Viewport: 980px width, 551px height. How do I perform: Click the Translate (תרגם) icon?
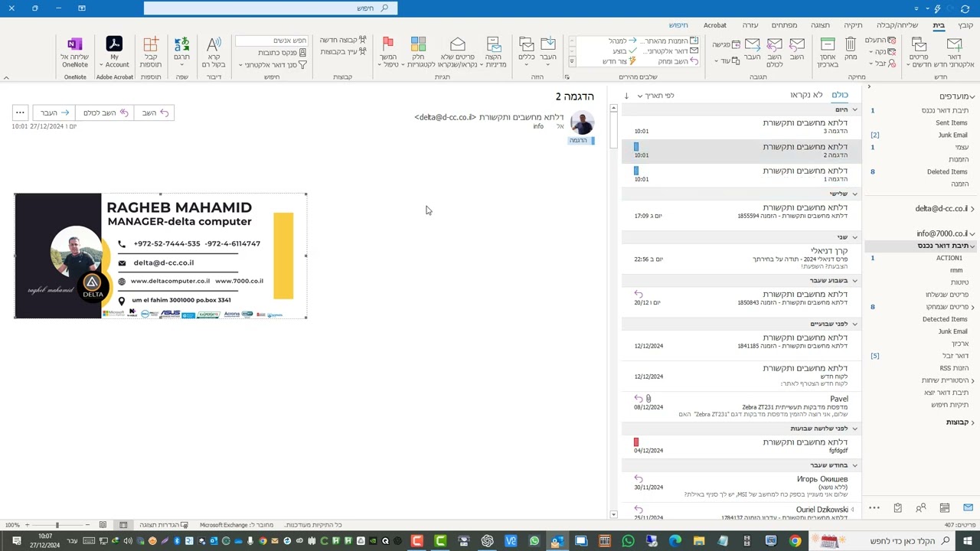click(181, 44)
